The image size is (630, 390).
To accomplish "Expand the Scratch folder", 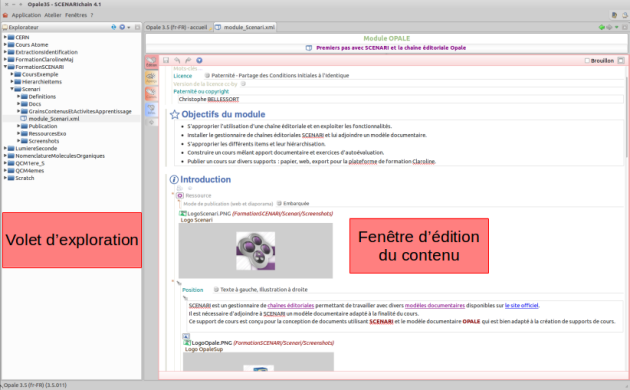I will 5,178.
